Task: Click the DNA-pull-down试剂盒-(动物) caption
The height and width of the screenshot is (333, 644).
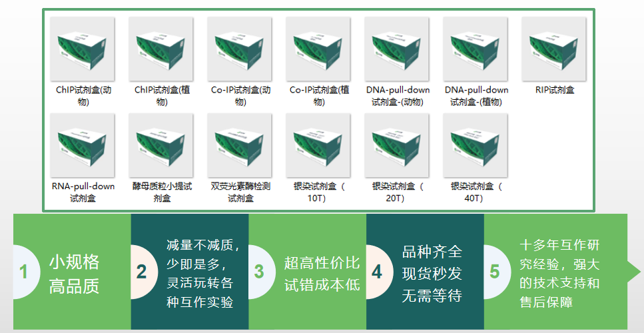Action: pyautogui.click(x=398, y=96)
